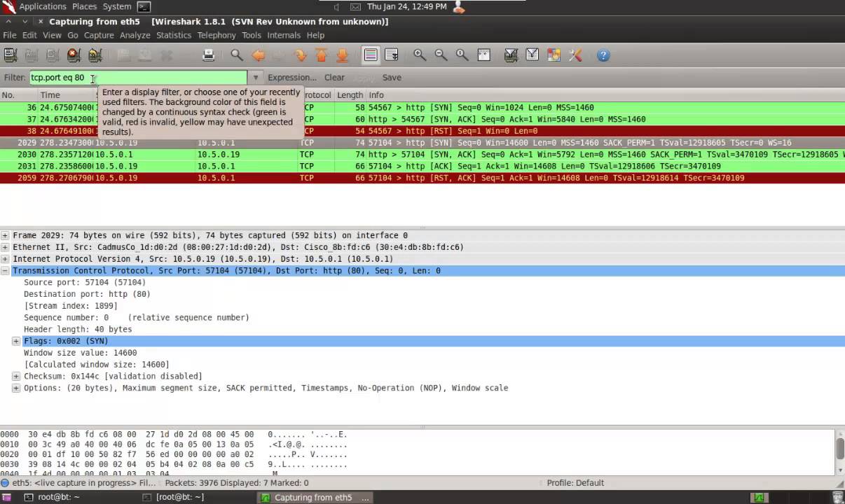Go back in packet history

(x=258, y=55)
